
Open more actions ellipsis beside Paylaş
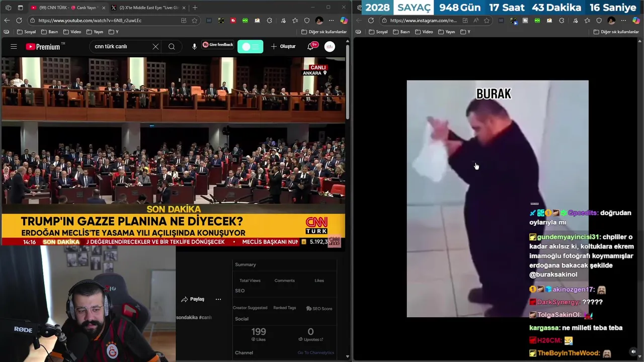click(218, 299)
